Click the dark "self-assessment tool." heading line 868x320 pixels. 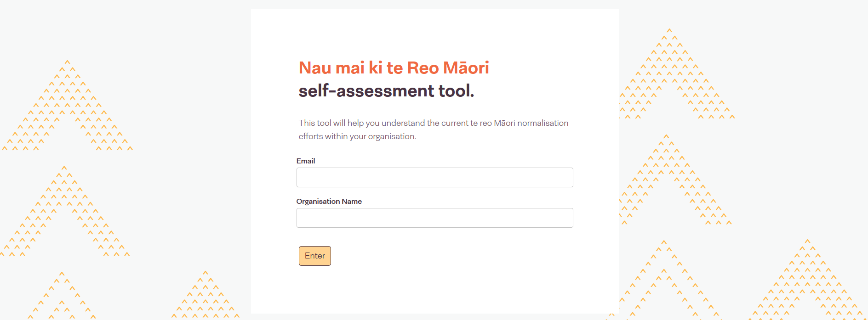click(x=386, y=91)
